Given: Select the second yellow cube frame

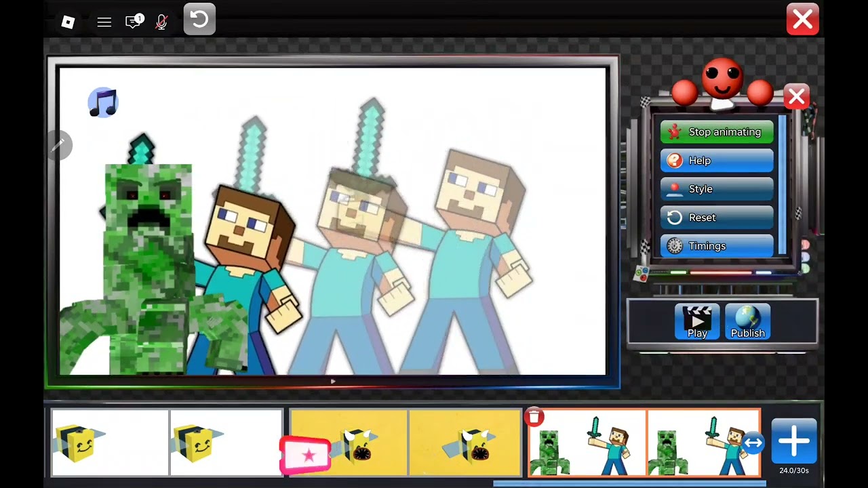Looking at the screenshot, I should click(226, 443).
